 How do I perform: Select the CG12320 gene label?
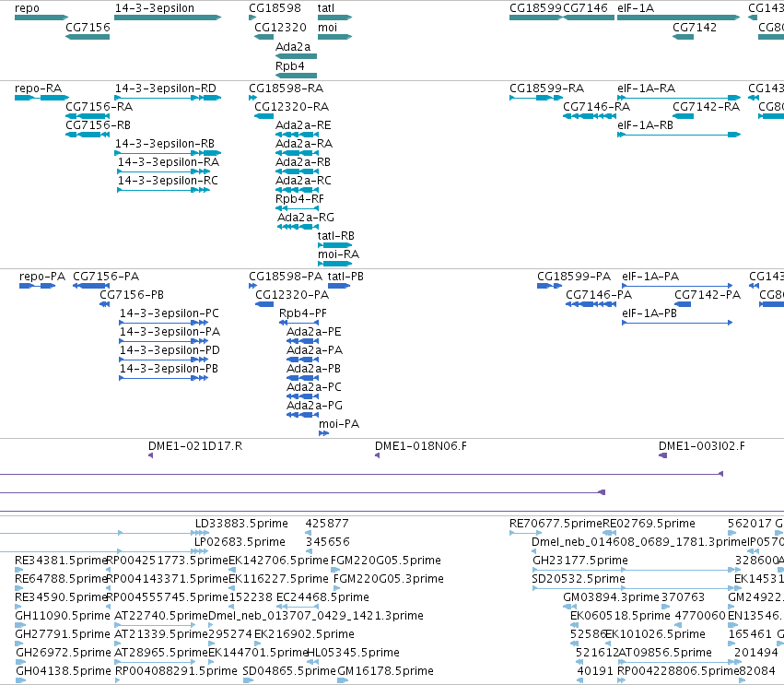point(280,27)
